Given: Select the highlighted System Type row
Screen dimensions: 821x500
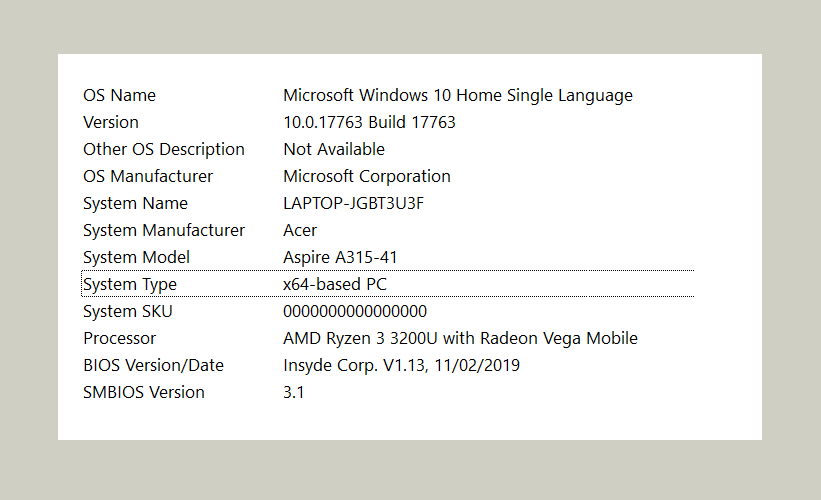Looking at the screenshot, I should (387, 284).
